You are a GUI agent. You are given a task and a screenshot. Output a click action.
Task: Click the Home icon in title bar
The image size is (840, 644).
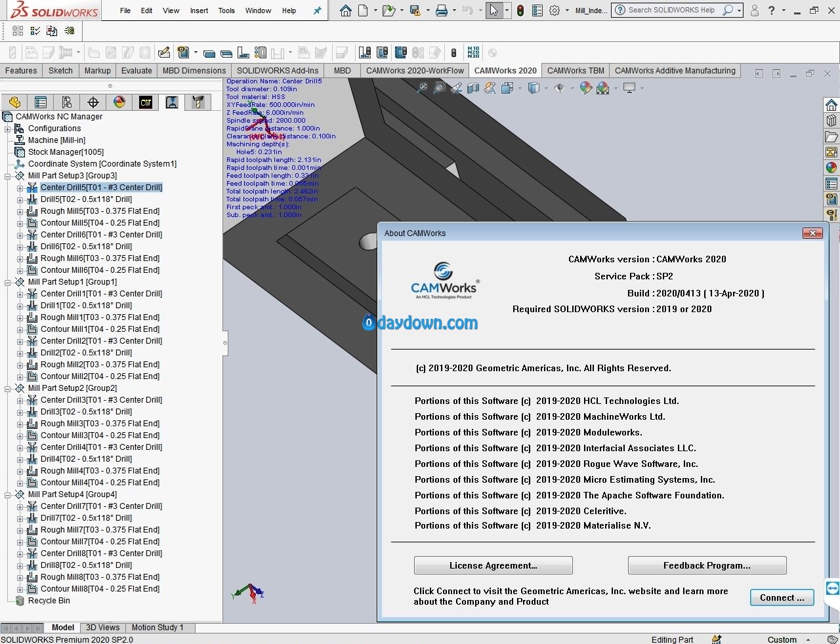click(x=346, y=10)
